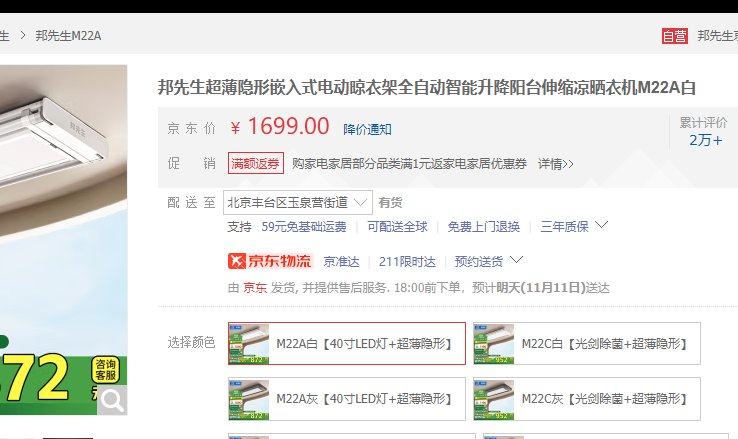The width and height of the screenshot is (738, 439).
Task: Select color M22C灰【光剑除菌+超薄隐形】
Action: (x=587, y=399)
